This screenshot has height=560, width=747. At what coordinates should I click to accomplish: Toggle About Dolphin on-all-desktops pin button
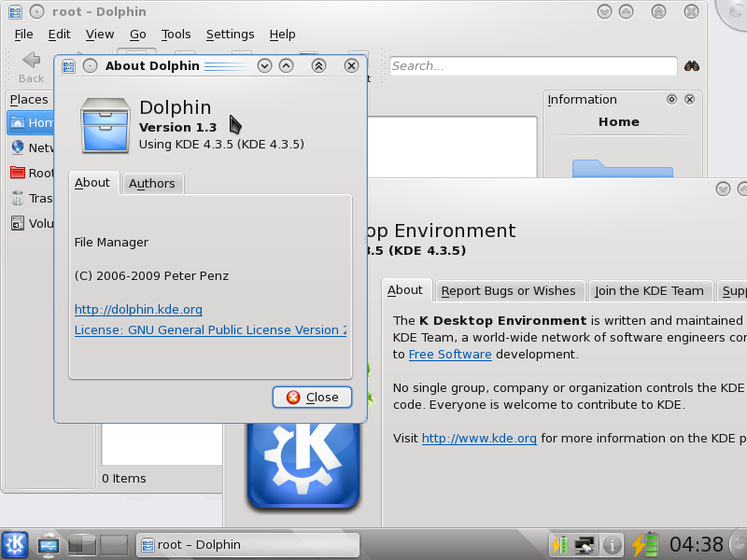pyautogui.click(x=90, y=65)
